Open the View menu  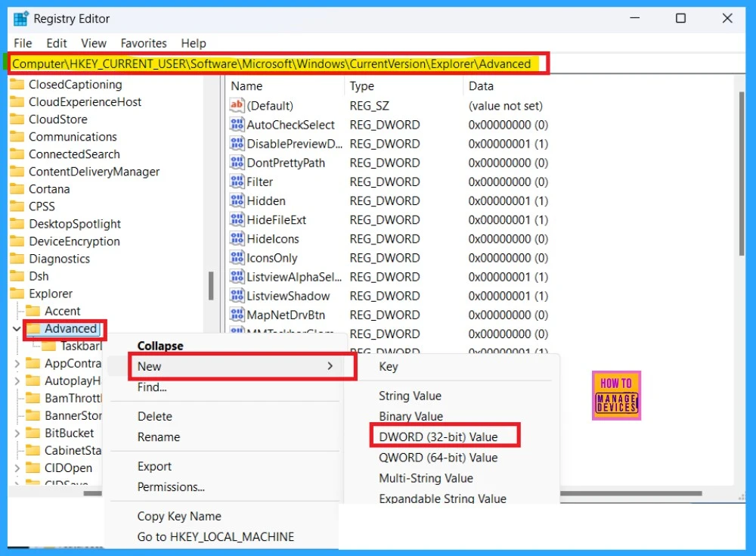(94, 43)
